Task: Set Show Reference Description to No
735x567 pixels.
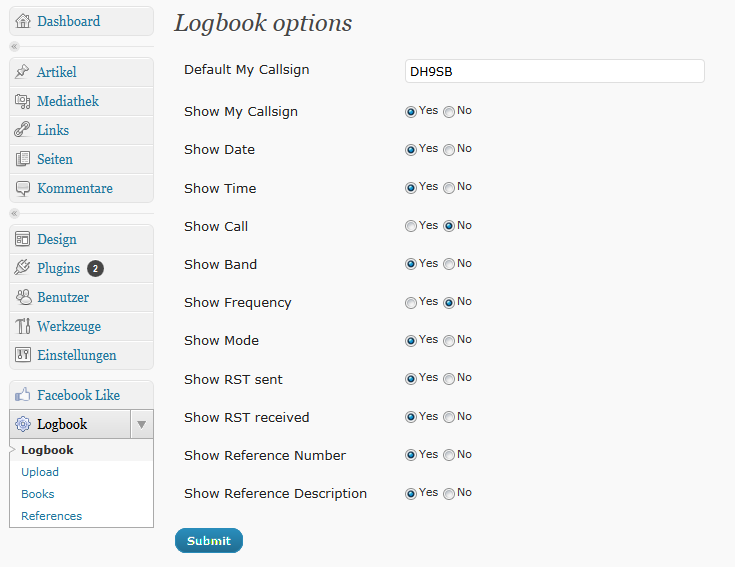Action: (449, 493)
